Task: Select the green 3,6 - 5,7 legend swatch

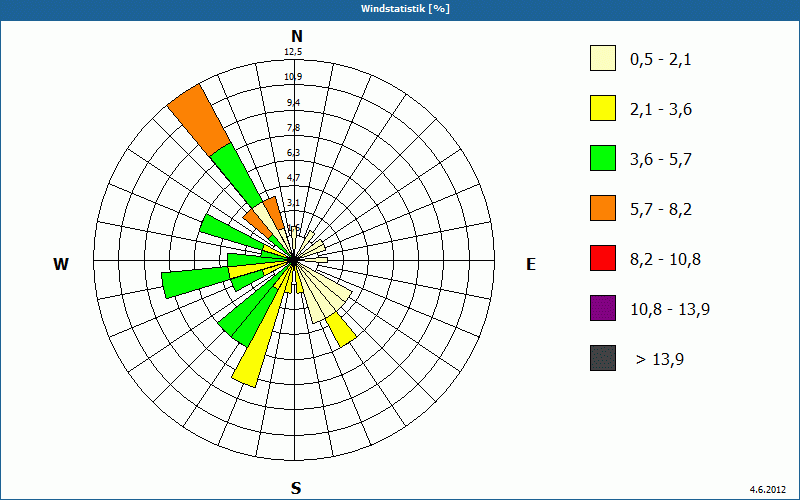Action: coord(603,158)
